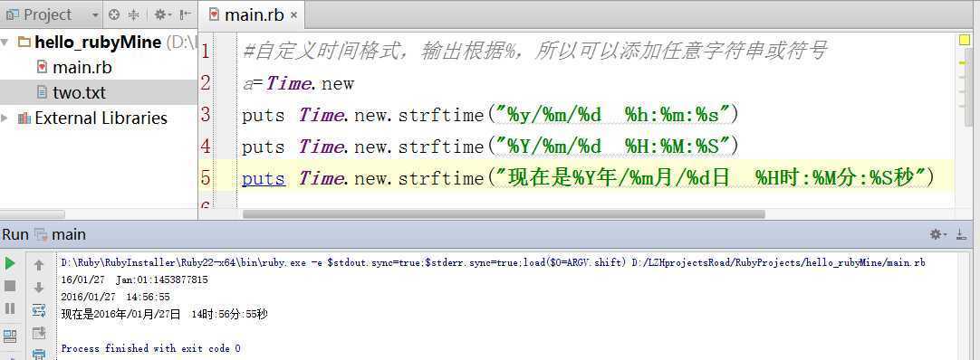Click the ruby.exe command line in console
Screen dimensions: 980x360
tap(493, 262)
